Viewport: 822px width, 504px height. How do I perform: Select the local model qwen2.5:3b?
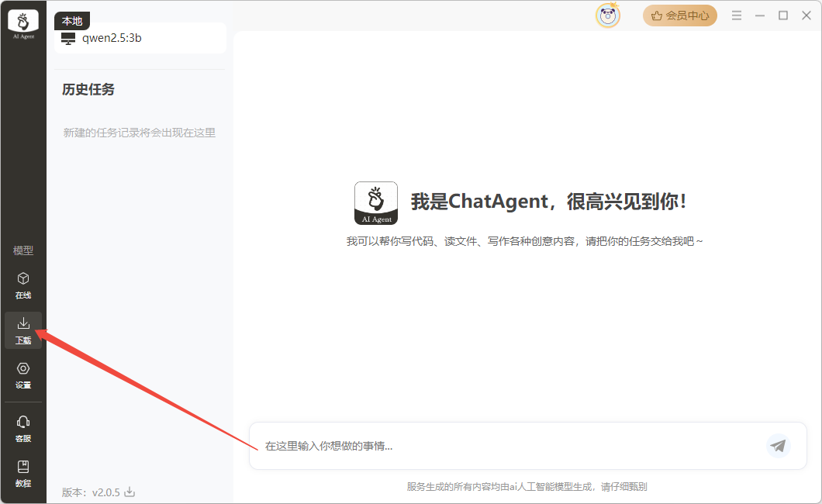pyautogui.click(x=140, y=38)
